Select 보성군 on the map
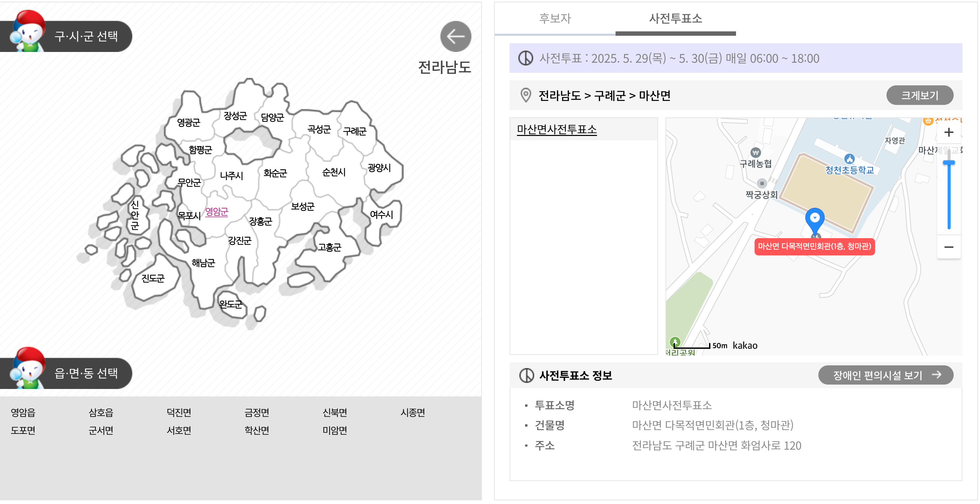 (x=303, y=206)
